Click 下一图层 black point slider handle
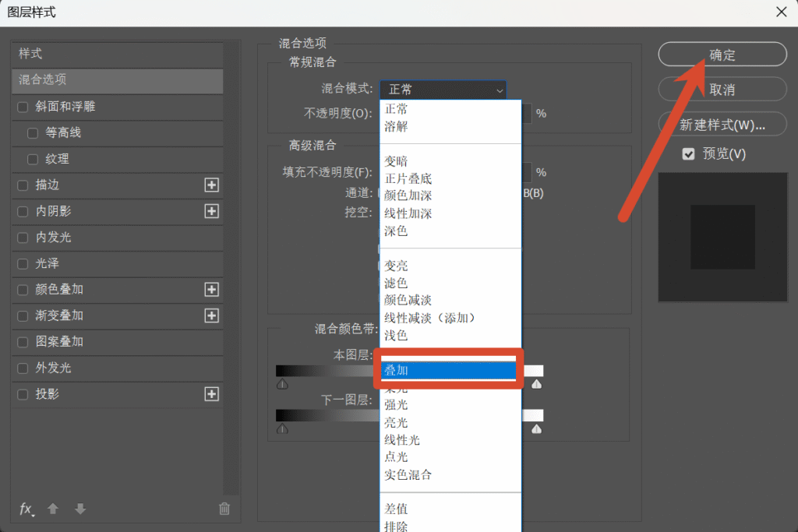The height and width of the screenshot is (532, 798). pyautogui.click(x=282, y=429)
